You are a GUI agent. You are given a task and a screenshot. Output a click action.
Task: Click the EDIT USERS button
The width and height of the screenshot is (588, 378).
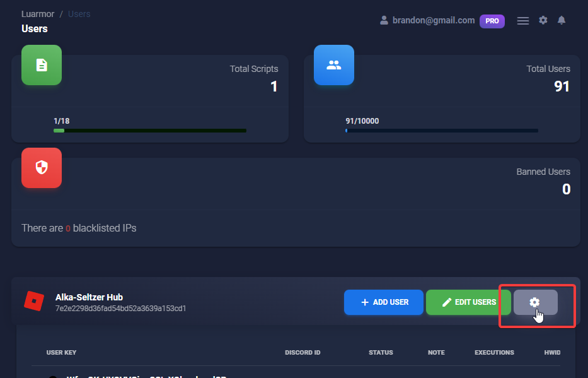468,302
